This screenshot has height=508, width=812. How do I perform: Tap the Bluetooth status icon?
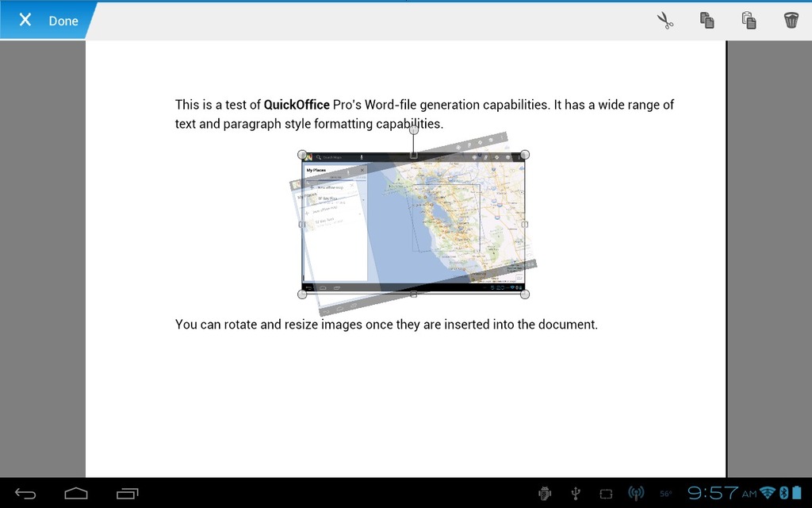[x=784, y=493]
